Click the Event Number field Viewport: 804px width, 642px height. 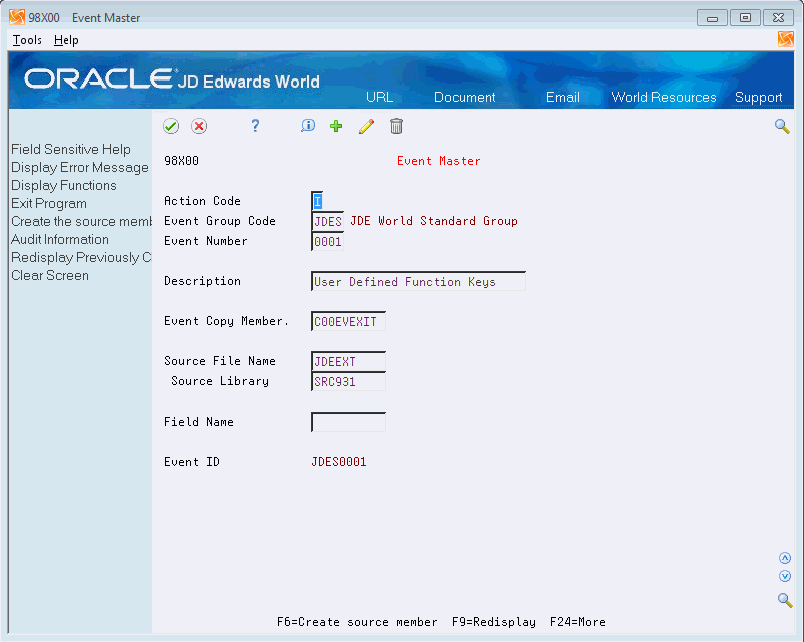tap(328, 241)
